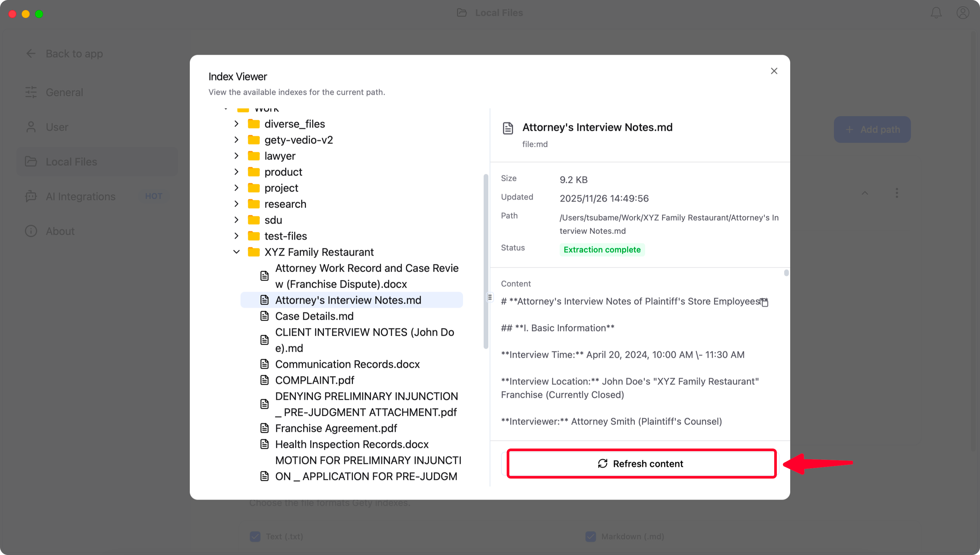
Task: Click the COMPLAINT.pdf file icon
Action: (x=264, y=380)
